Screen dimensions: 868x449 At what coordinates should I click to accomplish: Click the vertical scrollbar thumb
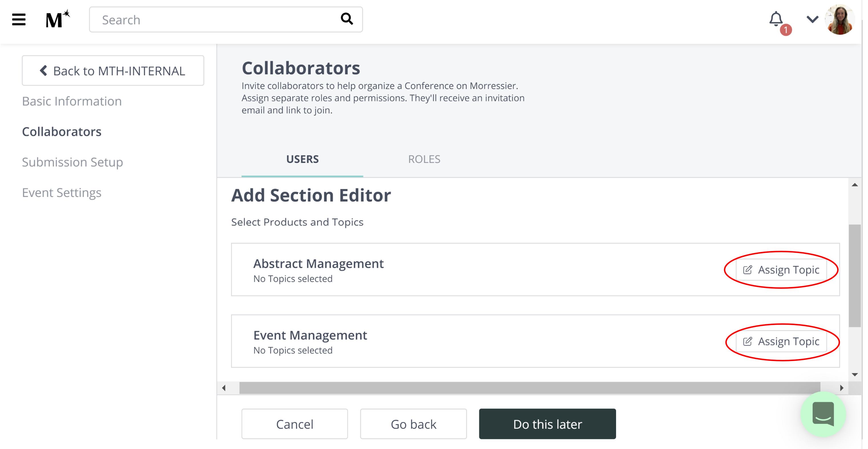click(855, 276)
